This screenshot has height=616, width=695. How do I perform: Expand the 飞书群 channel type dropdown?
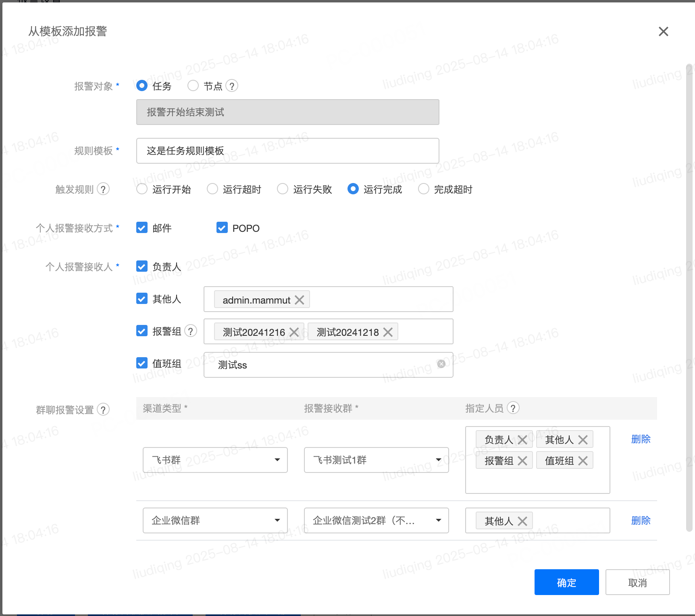point(215,460)
